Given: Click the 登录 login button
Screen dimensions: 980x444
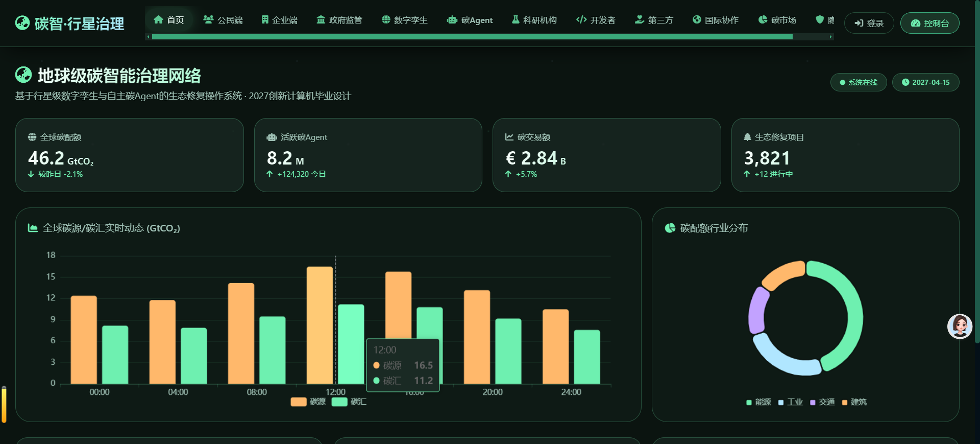Looking at the screenshot, I should click(x=869, y=23).
